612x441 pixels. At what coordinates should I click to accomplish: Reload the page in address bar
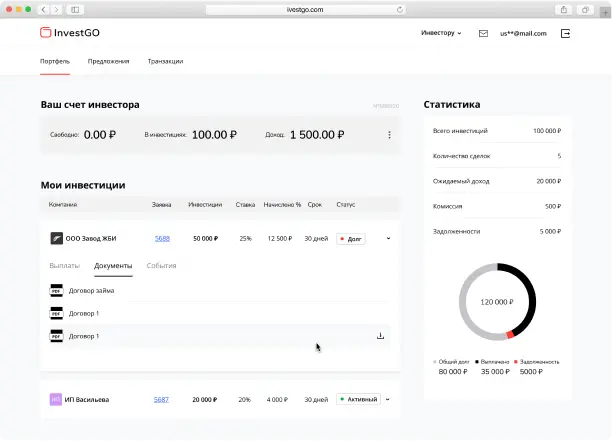click(399, 9)
